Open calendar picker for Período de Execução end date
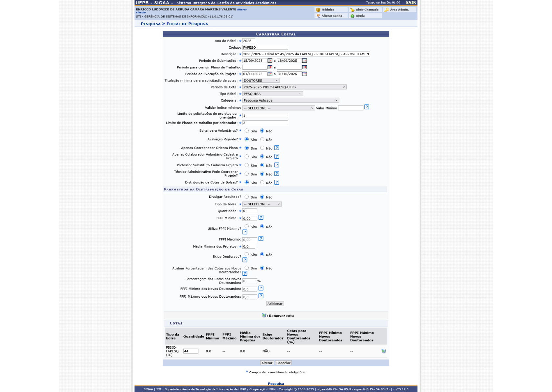Viewport: 552px width, 392px height. 304,74
